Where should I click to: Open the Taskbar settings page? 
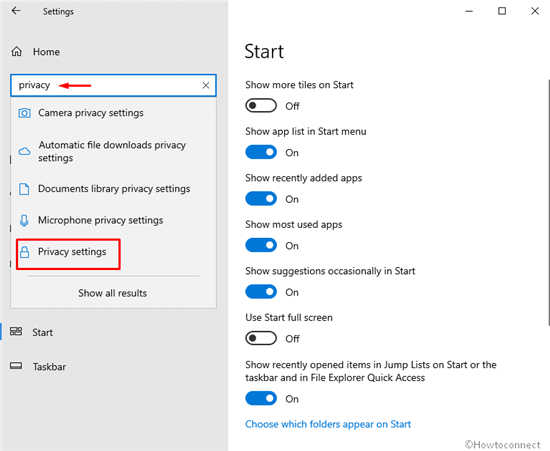click(49, 367)
